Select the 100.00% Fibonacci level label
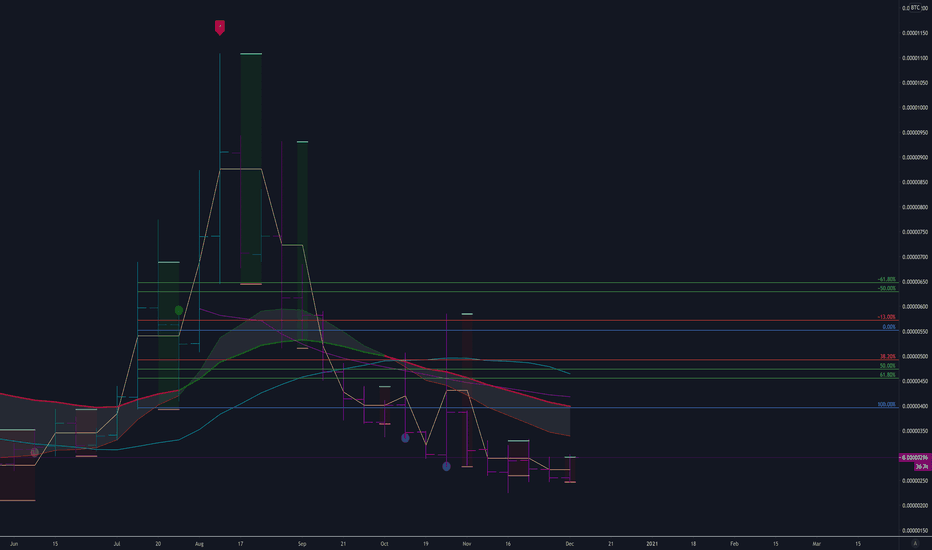932x550 pixels. [886, 404]
